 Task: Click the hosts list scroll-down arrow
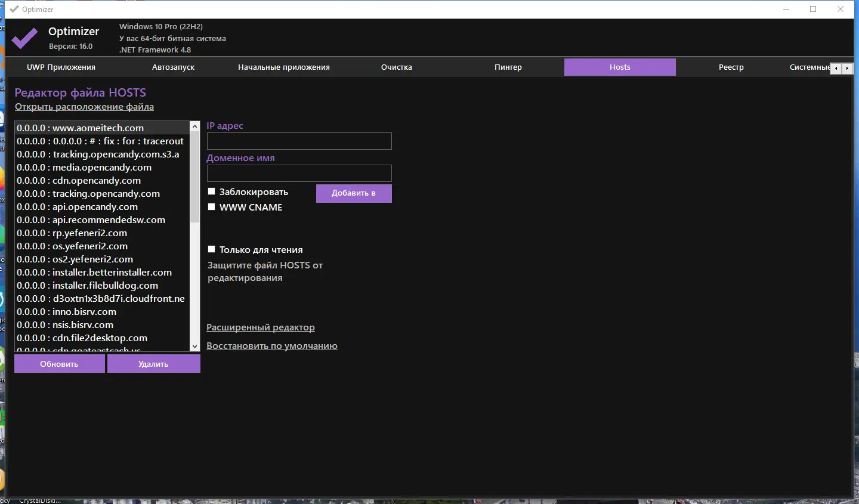(x=194, y=346)
